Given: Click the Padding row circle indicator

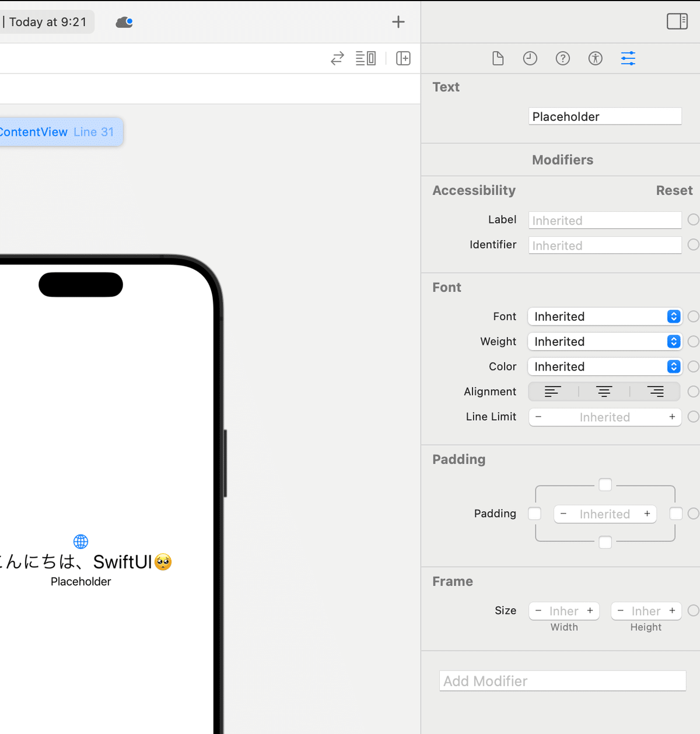Looking at the screenshot, I should pyautogui.click(x=693, y=513).
